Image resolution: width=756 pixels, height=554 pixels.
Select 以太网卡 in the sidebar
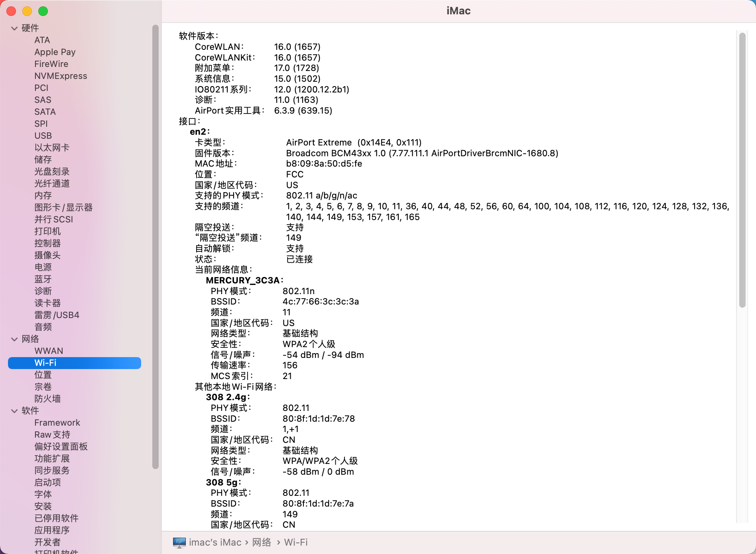click(52, 148)
